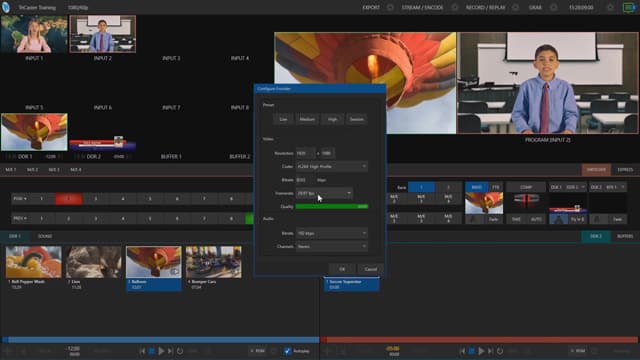Play the DDR 1 clip

(161, 351)
